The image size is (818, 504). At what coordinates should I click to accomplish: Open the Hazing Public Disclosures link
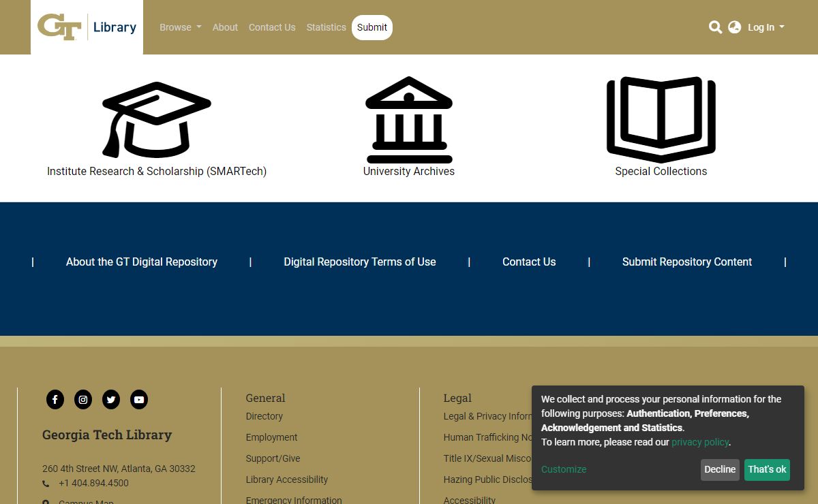(487, 479)
